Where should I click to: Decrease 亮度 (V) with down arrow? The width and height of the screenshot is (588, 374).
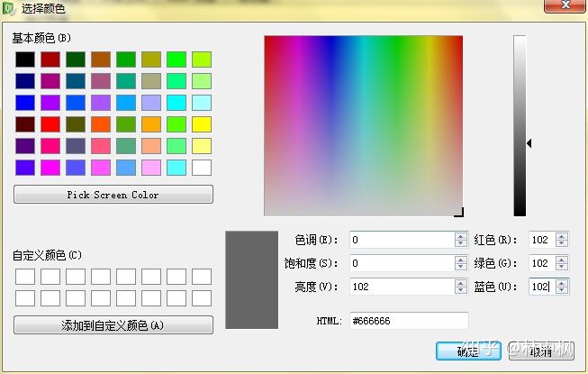(461, 290)
